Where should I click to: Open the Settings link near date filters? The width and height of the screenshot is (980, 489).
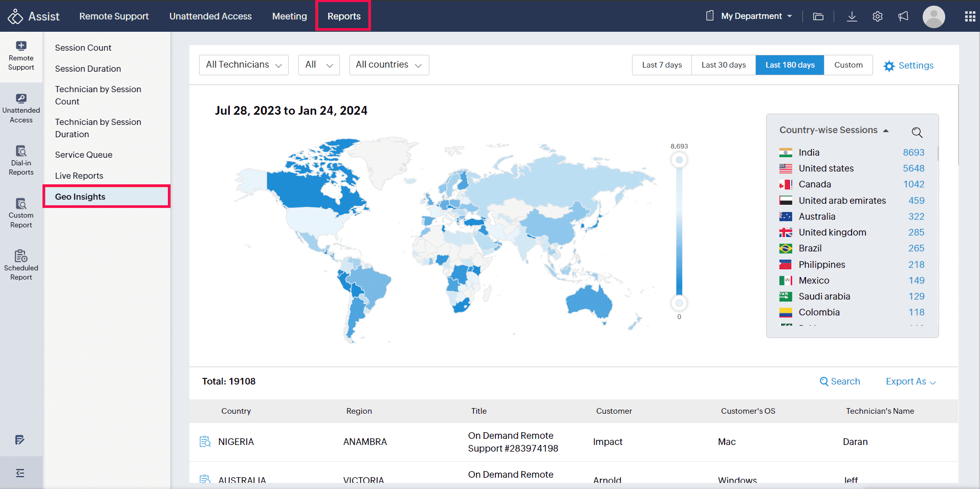pyautogui.click(x=908, y=65)
